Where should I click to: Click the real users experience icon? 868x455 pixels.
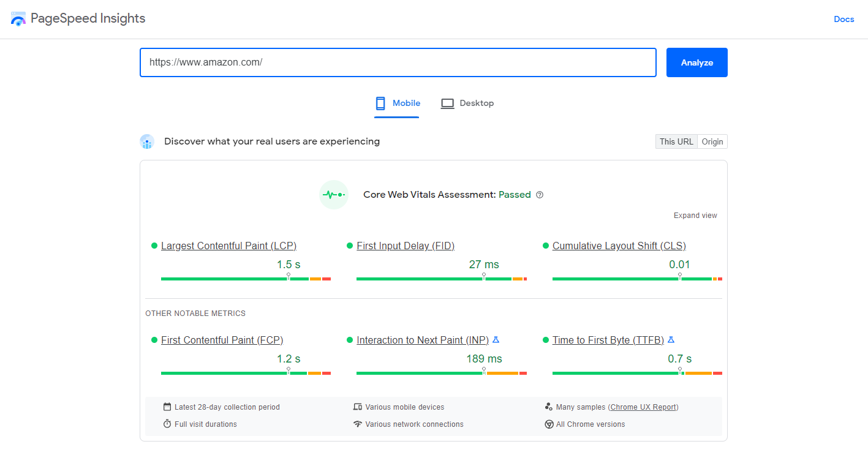147,142
